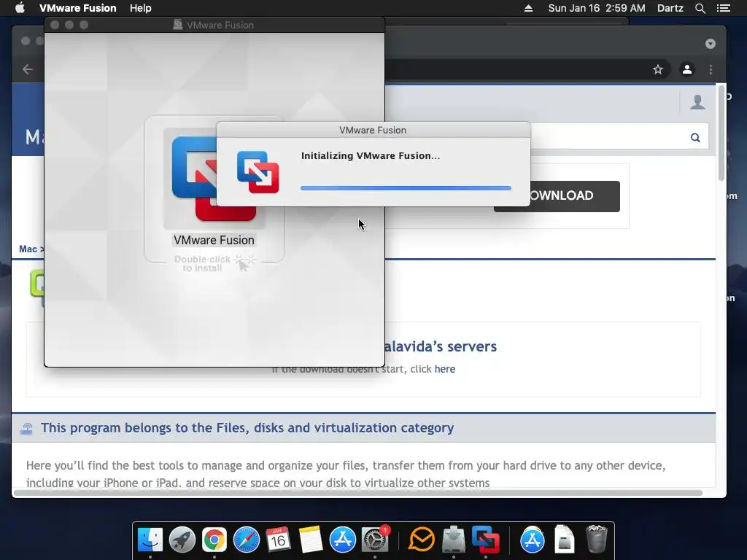The height and width of the screenshot is (560, 747).
Task: Open Finder from the Dock
Action: coord(150,540)
